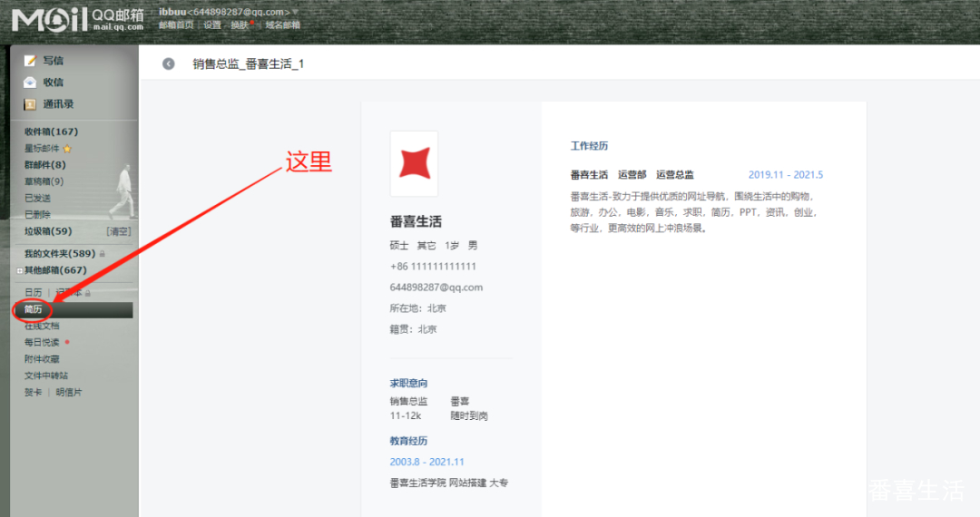980x517 pixels.
Task: Open 星标邮件 starred mail folder
Action: click(x=42, y=149)
